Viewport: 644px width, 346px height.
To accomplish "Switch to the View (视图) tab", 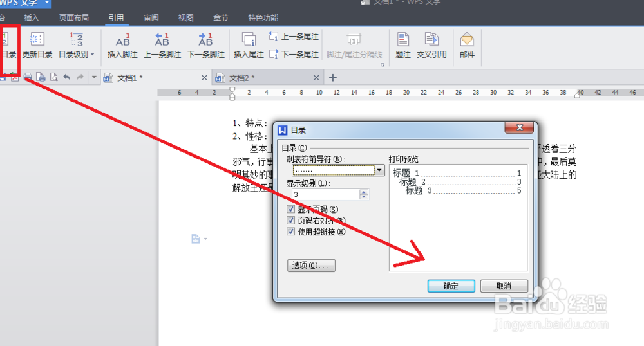I will tap(185, 17).
